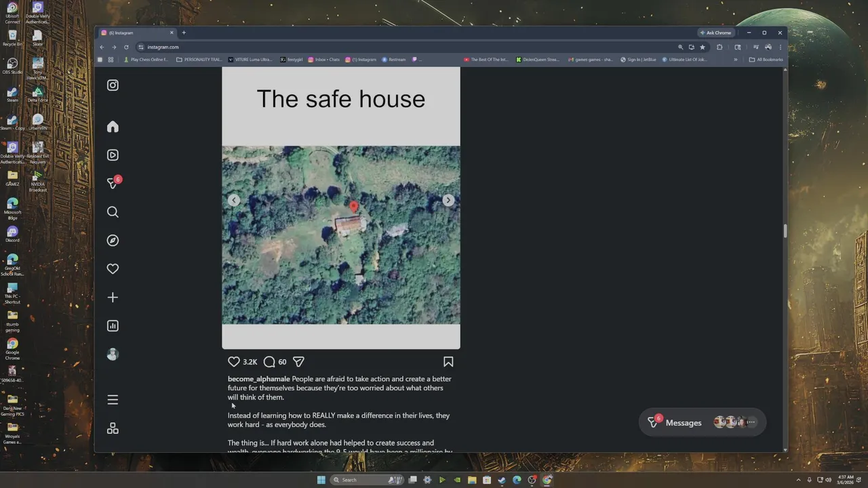The image size is (868, 488).
Task: Go to the next carousel image
Action: pos(448,200)
